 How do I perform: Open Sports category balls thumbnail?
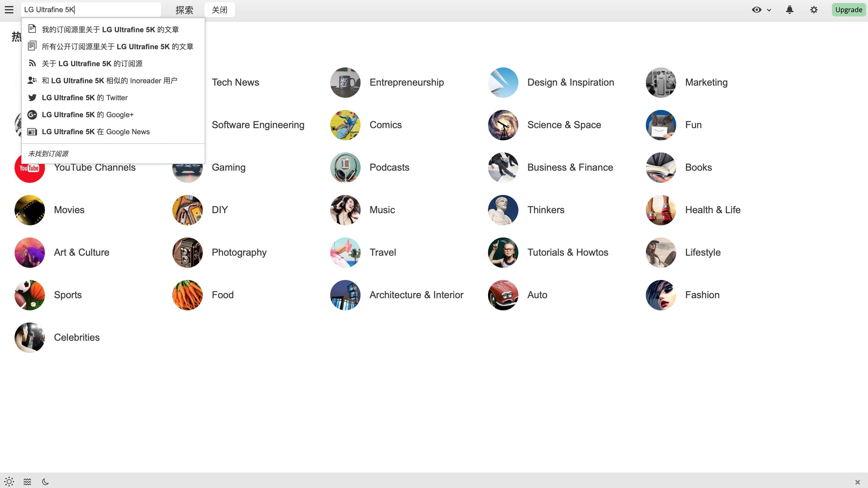coord(30,295)
